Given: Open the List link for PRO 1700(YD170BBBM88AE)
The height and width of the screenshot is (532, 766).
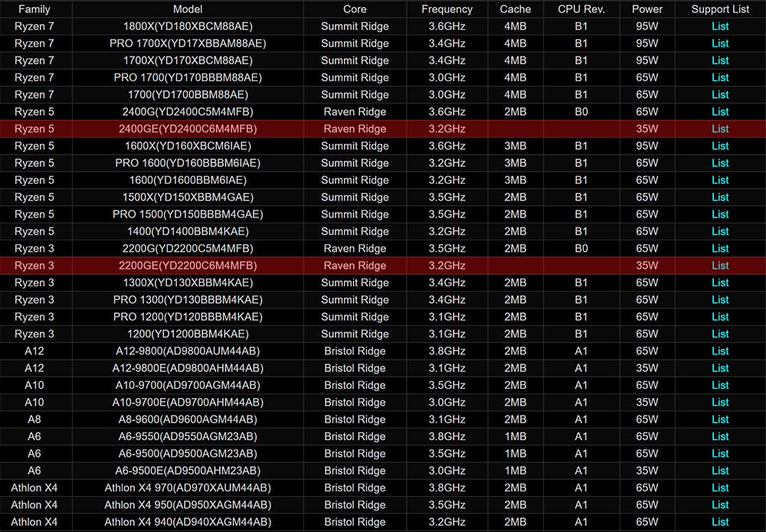Looking at the screenshot, I should click(x=720, y=77).
